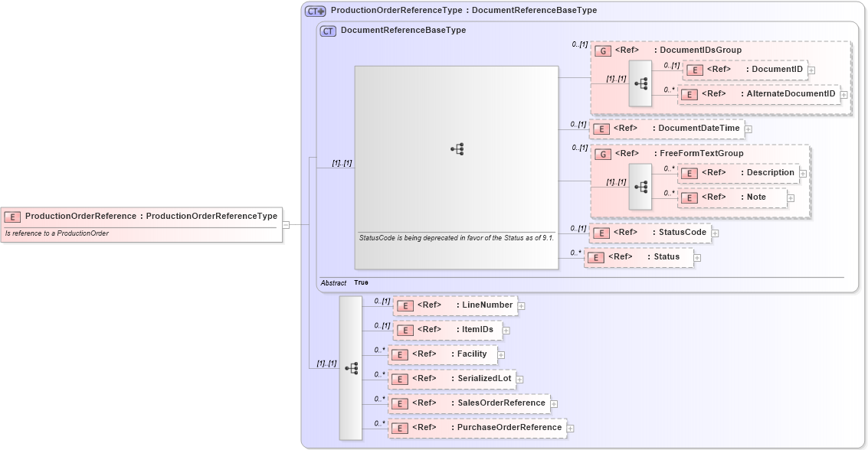Viewport: 868px width, 450px height.
Task: Select the E icon of ProductionOrderReference element
Action: tap(11, 216)
